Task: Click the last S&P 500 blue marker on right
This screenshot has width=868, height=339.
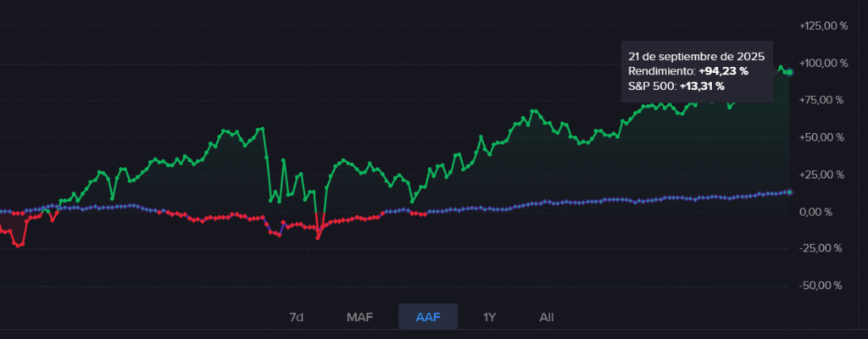Action: [x=790, y=192]
